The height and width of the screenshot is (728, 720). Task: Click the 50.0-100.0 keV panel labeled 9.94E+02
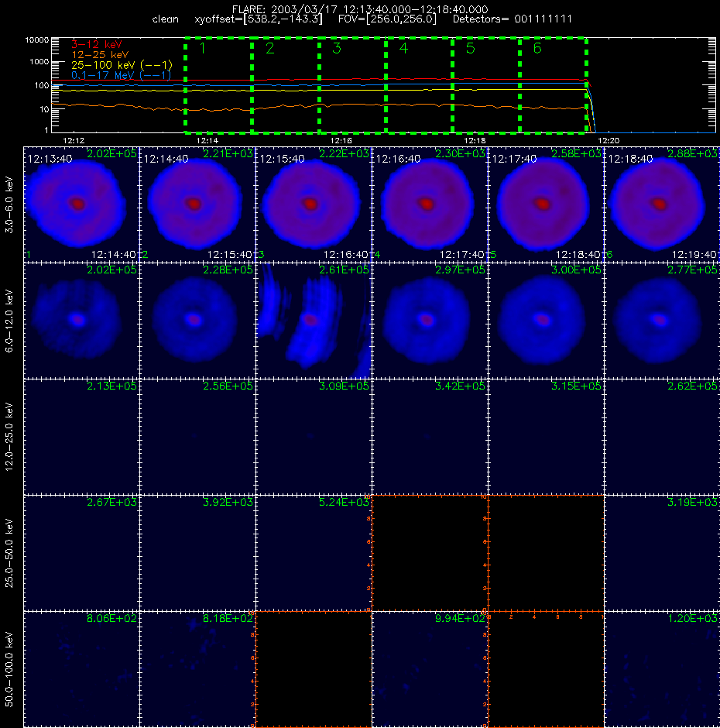click(x=430, y=669)
